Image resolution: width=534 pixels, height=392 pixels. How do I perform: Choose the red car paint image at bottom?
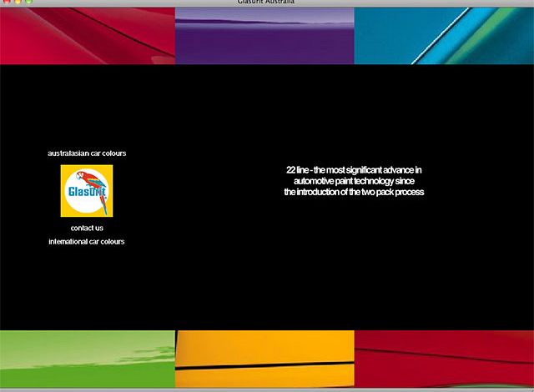(x=444, y=359)
